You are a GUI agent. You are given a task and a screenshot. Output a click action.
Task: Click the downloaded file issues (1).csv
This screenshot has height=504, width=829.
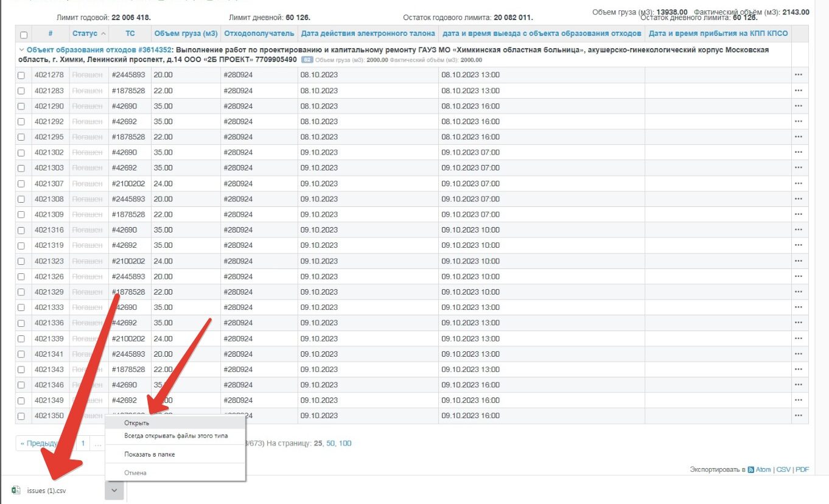46,491
